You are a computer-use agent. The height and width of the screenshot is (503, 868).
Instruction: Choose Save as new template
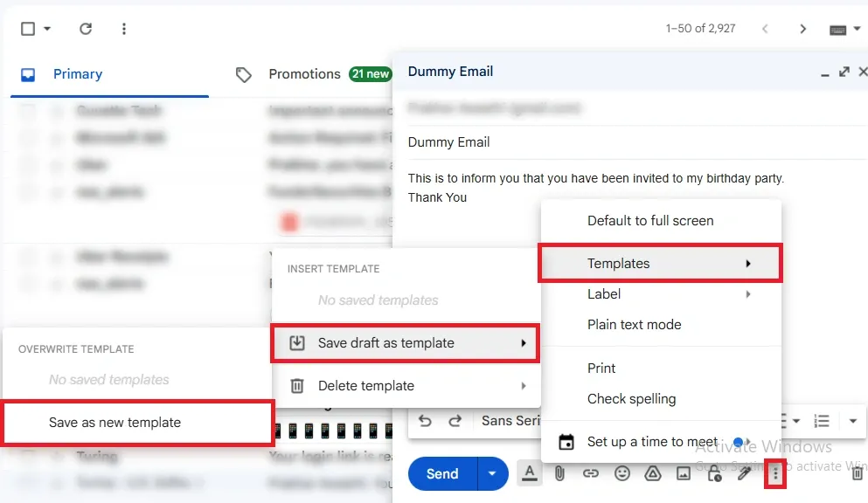pyautogui.click(x=138, y=423)
